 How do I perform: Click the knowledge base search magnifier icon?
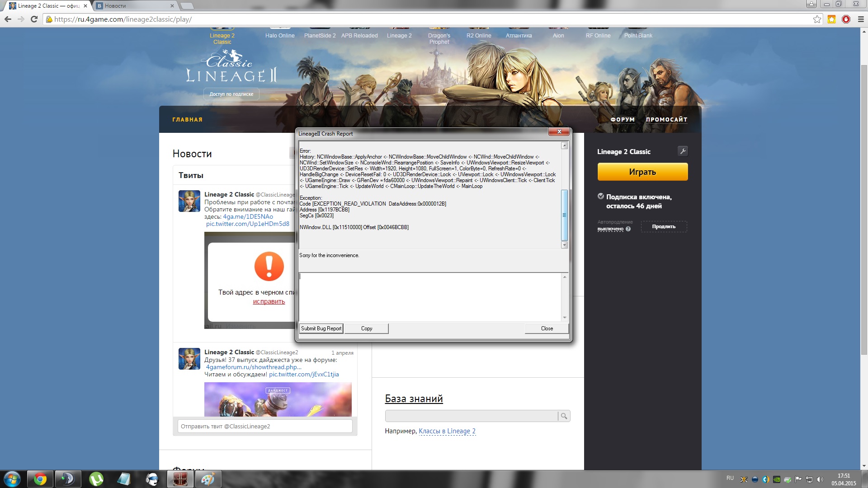564,416
